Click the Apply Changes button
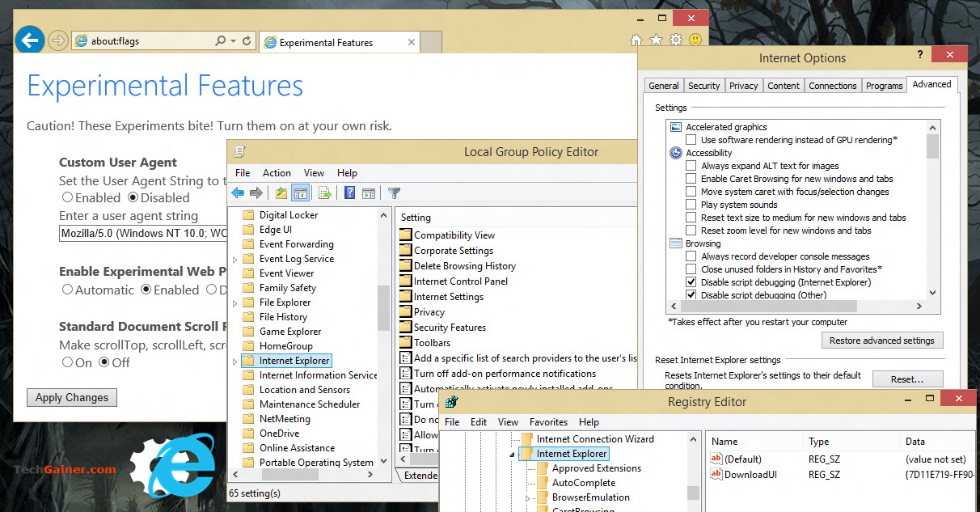The image size is (980, 512). [72, 397]
